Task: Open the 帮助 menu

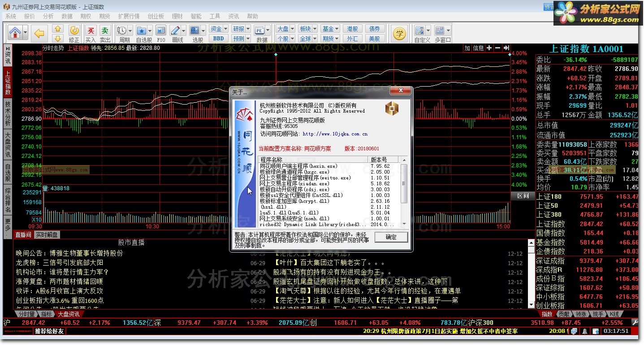Action: 253,16
